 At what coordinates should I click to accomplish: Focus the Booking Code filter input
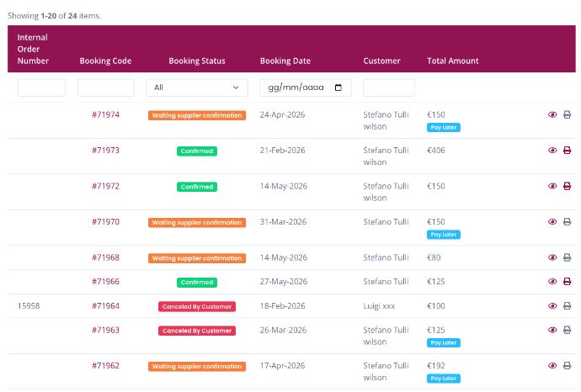pyautogui.click(x=105, y=87)
